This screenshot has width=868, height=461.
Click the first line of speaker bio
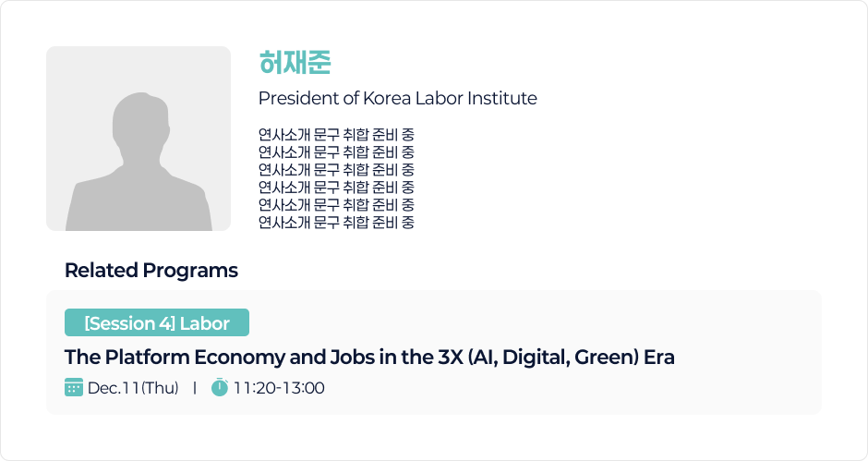(336, 135)
